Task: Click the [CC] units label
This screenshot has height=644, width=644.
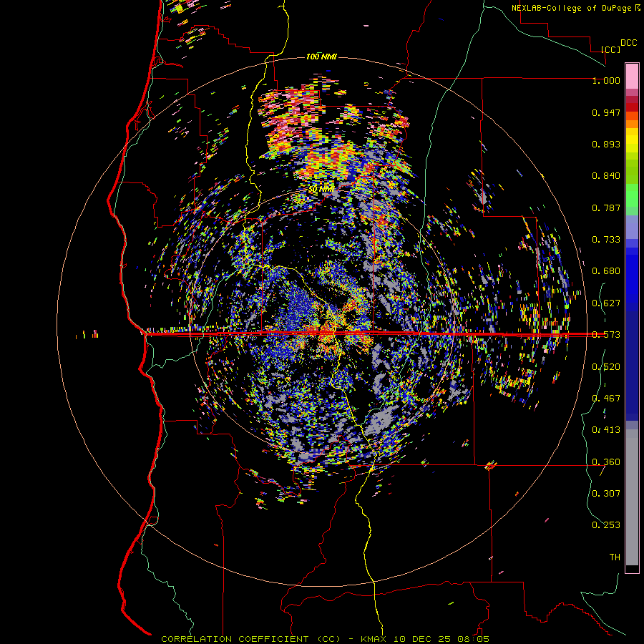Action: coord(611,49)
